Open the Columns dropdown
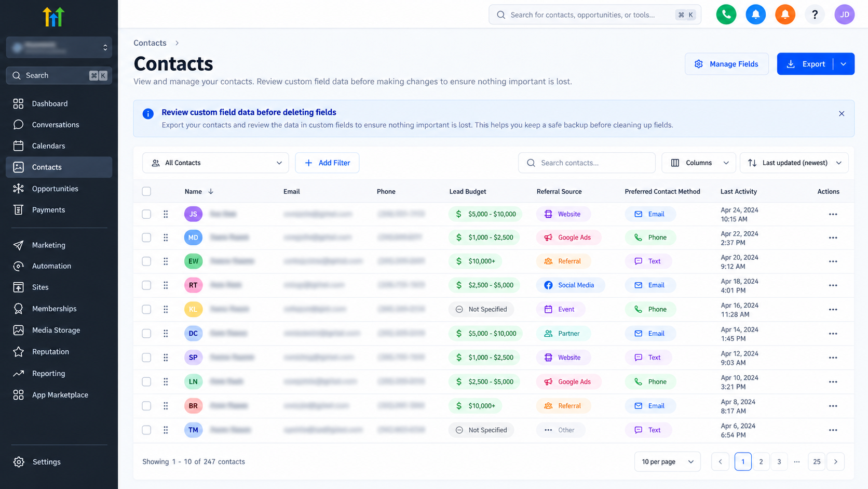868x489 pixels. 699,163
